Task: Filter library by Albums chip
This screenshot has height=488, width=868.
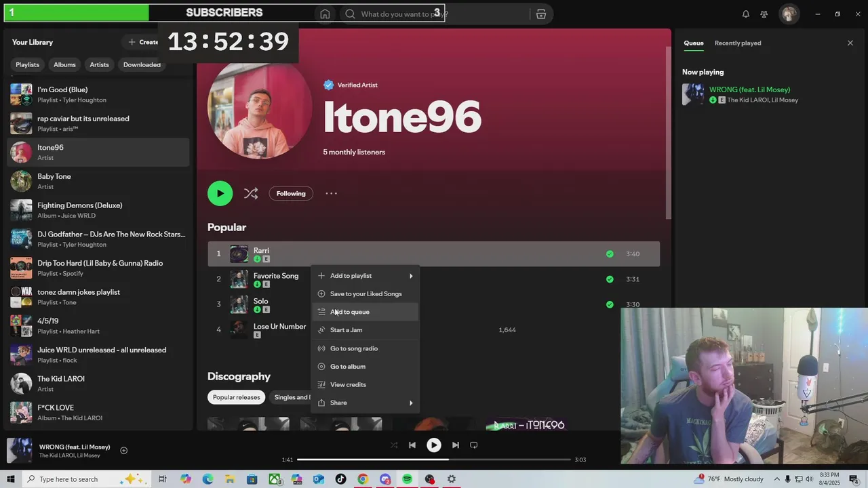Action: pyautogui.click(x=64, y=64)
